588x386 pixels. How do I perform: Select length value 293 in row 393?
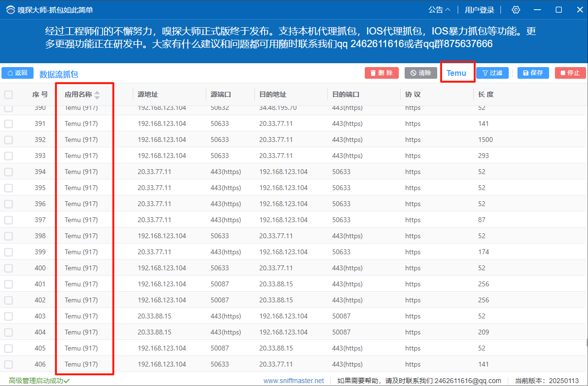click(483, 156)
